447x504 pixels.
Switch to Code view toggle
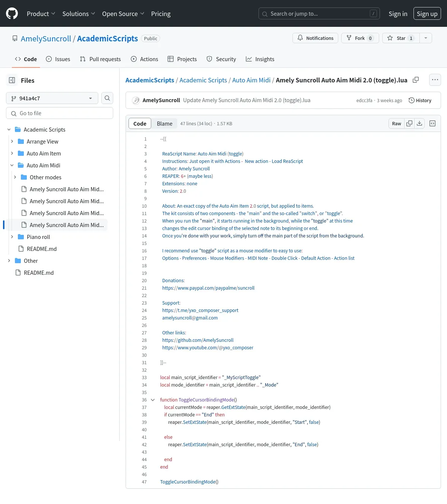point(140,123)
